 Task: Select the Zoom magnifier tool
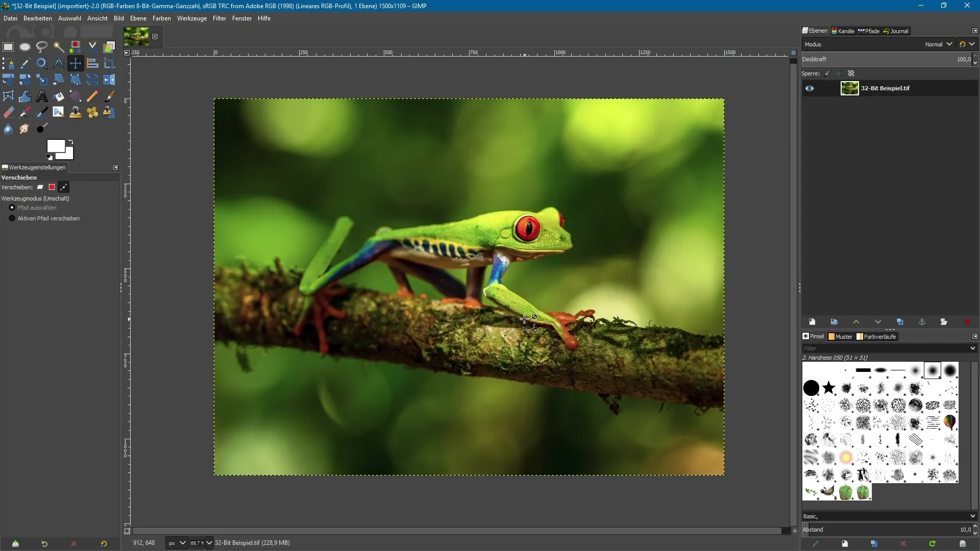(42, 63)
